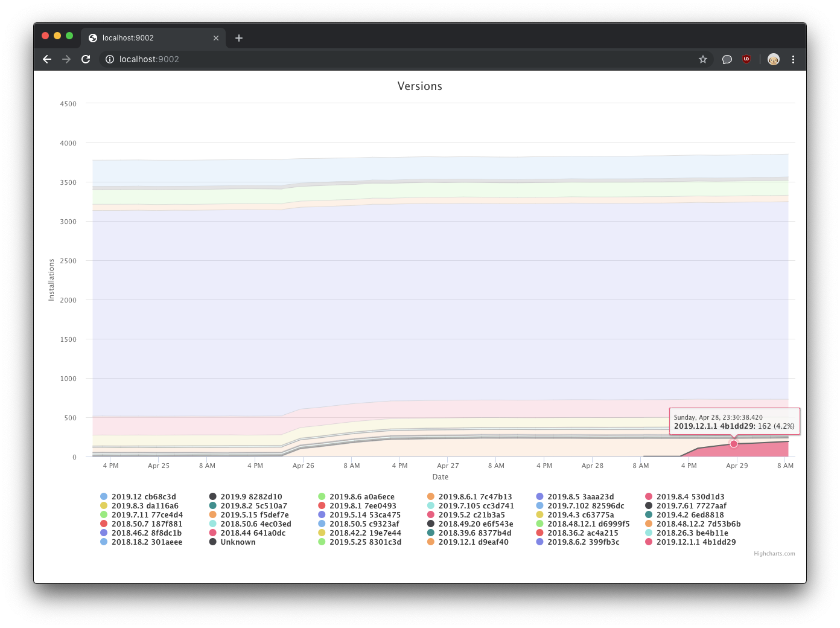This screenshot has width=840, height=628.
Task: Toggle the Unknown series in legend
Action: point(232,542)
